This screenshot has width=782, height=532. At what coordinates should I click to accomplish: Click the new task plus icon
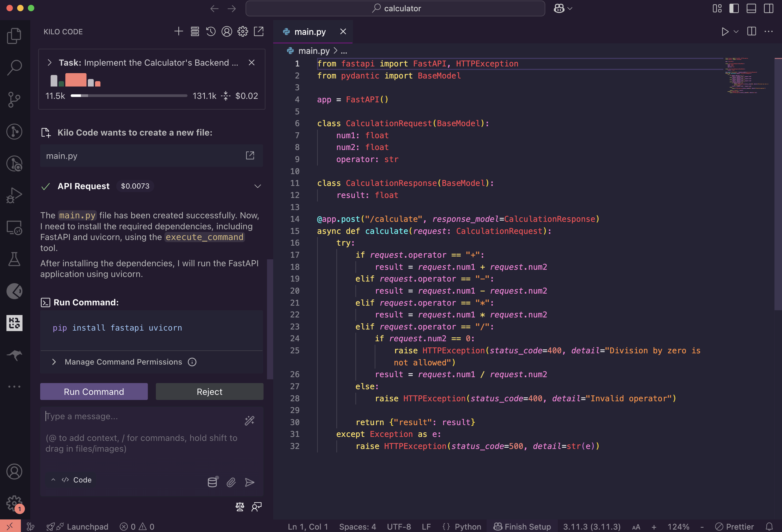179,31
